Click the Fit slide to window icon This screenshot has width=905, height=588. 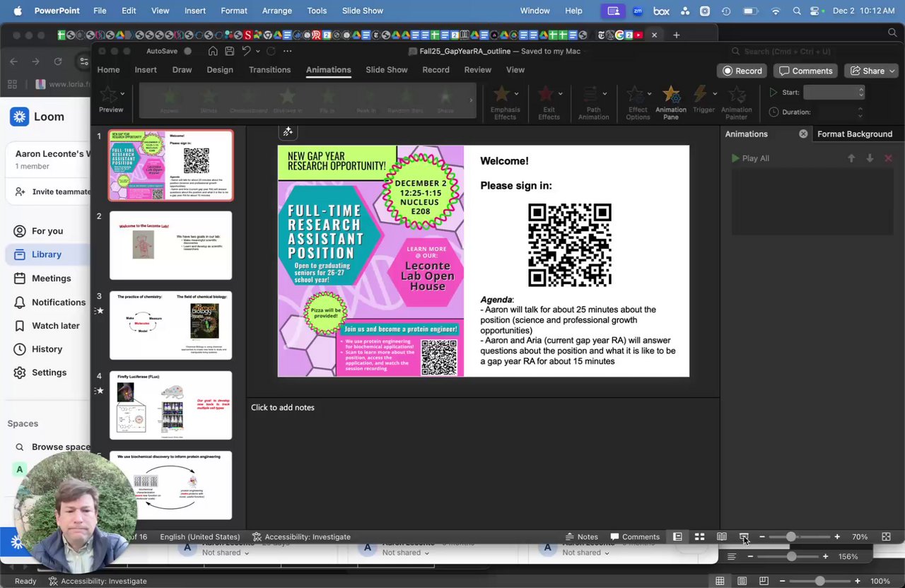point(886,537)
